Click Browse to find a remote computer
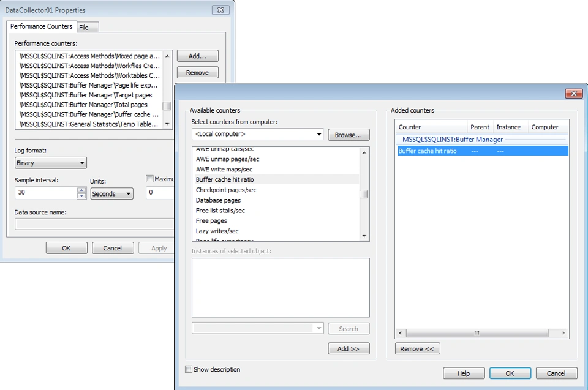Screen dimensions: 588x390 click(x=349, y=134)
